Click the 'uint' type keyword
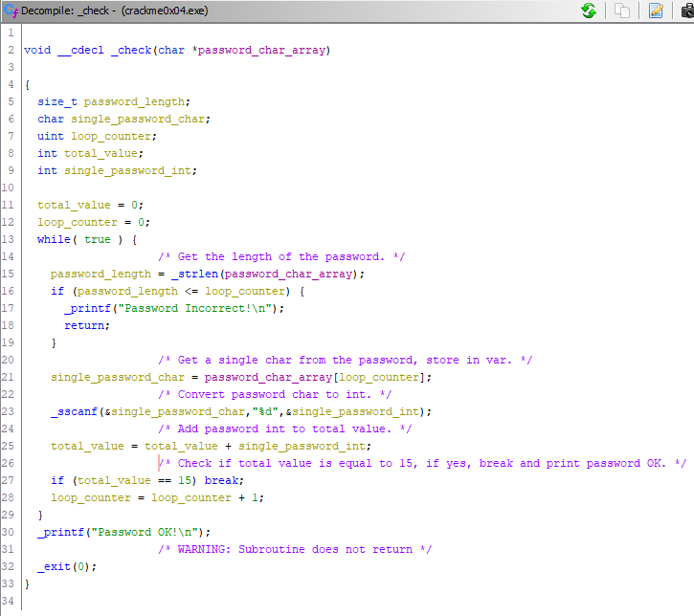The image size is (694, 616). click(51, 136)
